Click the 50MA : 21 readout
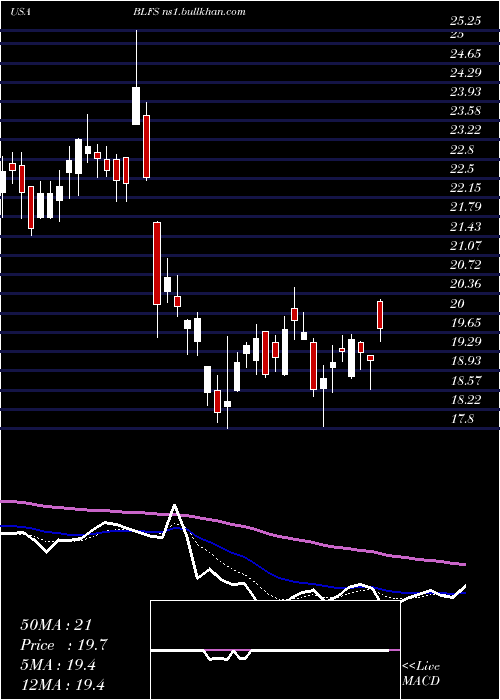The width and height of the screenshot is (500, 700). [56, 624]
